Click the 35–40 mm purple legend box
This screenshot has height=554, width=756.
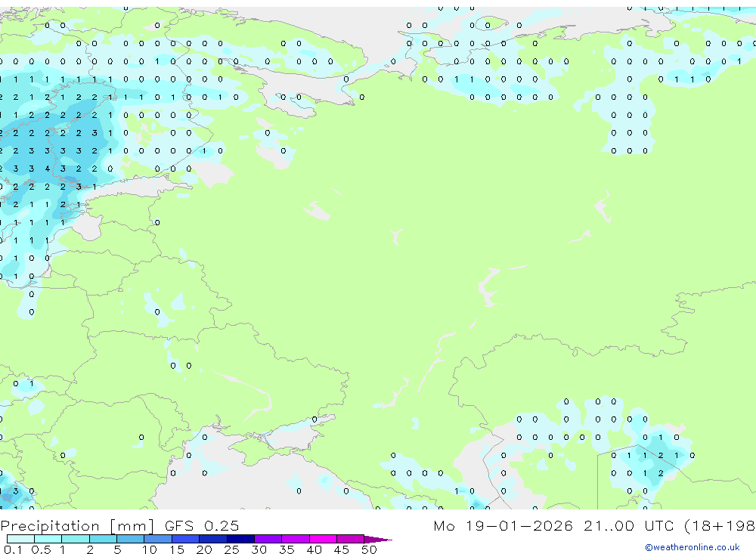tap(295, 539)
